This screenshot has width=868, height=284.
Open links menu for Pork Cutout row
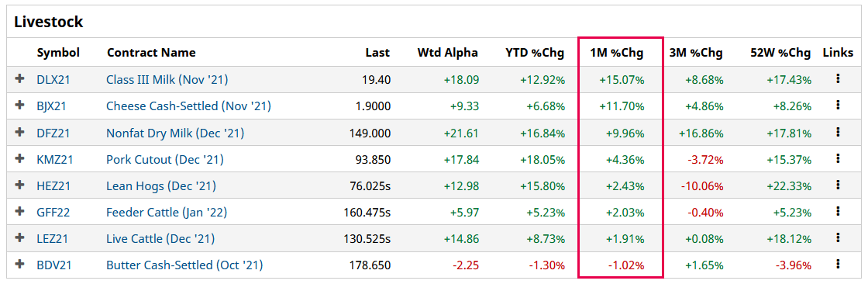coord(838,158)
